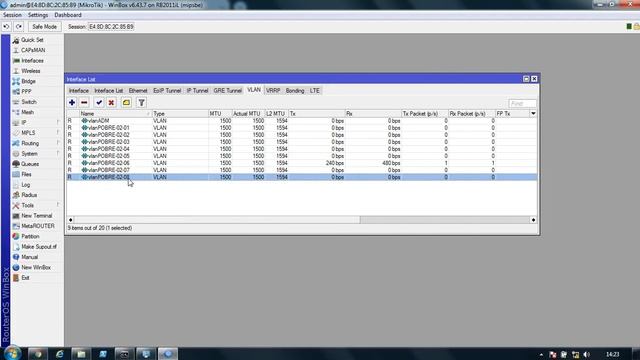Open Internet Explorer from taskbar
Screen dimensions: 640x360
point(59,354)
